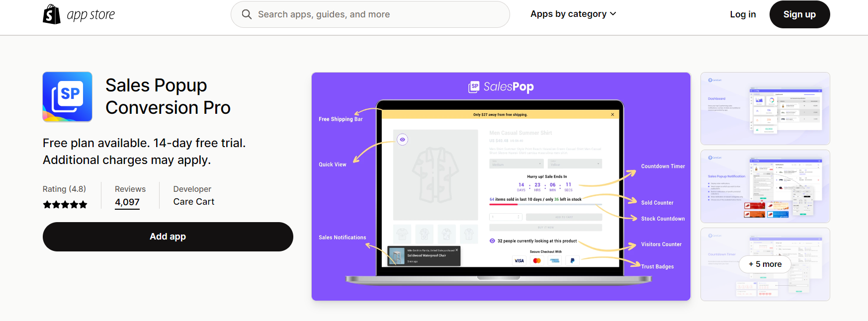Click the + 5 more screenshots button
Image resolution: width=868 pixels, height=321 pixels.
(765, 264)
